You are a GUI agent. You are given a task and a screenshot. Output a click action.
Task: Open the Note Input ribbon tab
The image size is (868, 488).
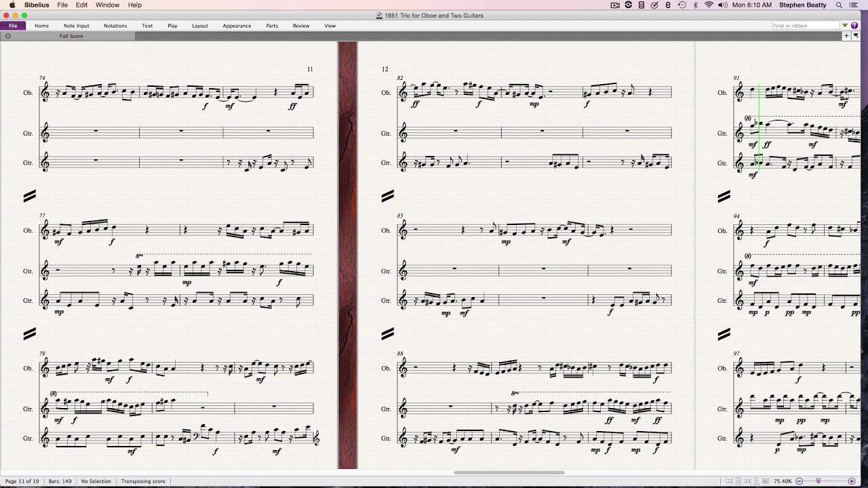pyautogui.click(x=77, y=26)
